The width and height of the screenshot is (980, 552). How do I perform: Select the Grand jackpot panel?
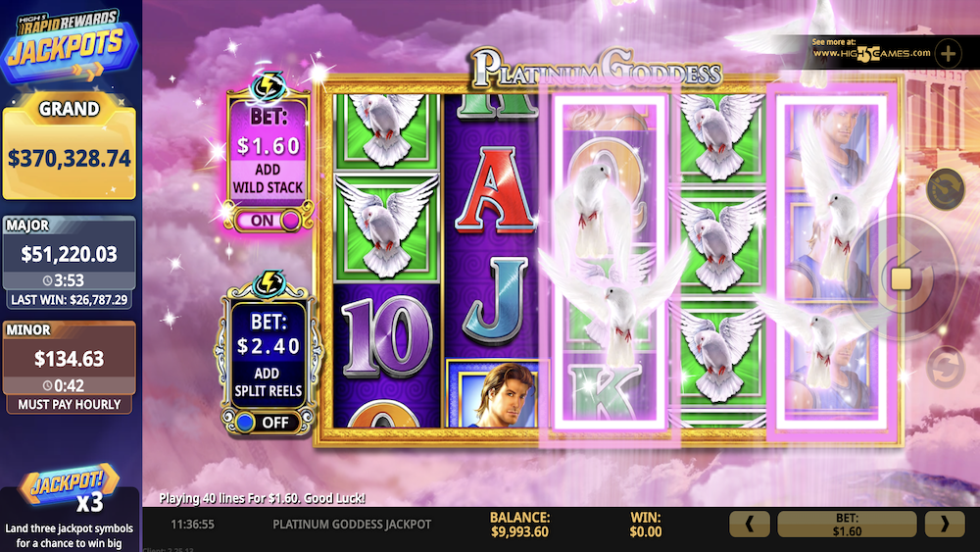click(x=69, y=147)
